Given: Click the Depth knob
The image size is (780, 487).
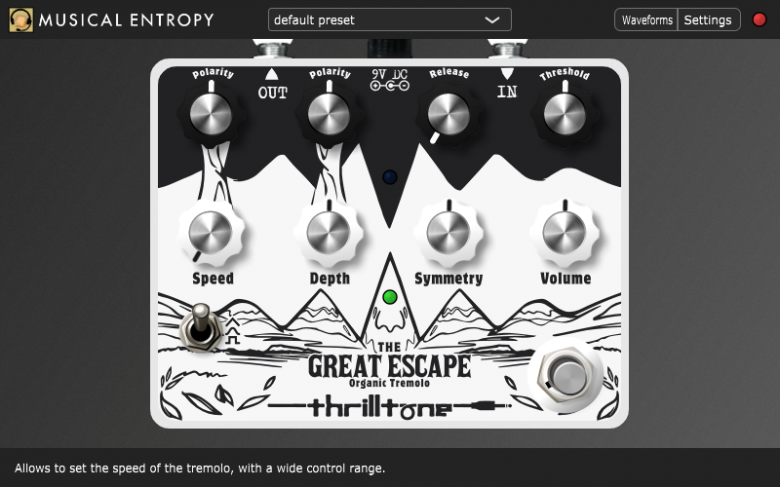Looking at the screenshot, I should (328, 232).
